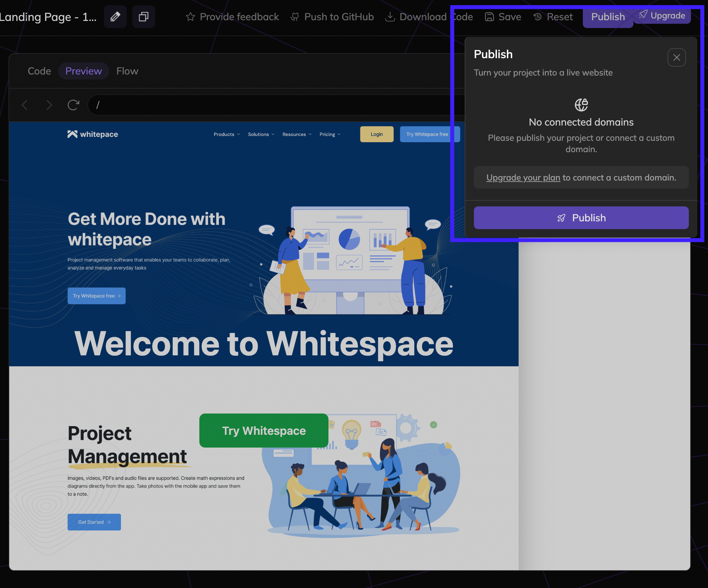
Task: Click Reset in the top toolbar
Action: tap(553, 17)
